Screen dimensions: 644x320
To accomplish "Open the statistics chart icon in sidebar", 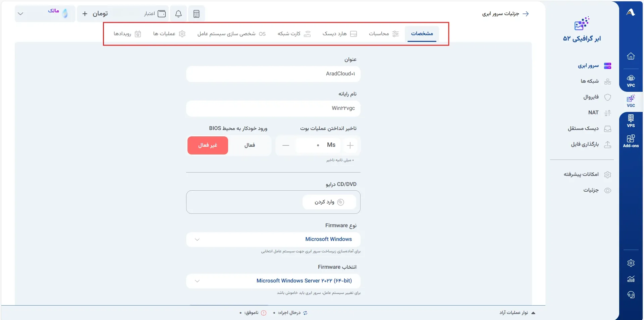I will pyautogui.click(x=631, y=279).
